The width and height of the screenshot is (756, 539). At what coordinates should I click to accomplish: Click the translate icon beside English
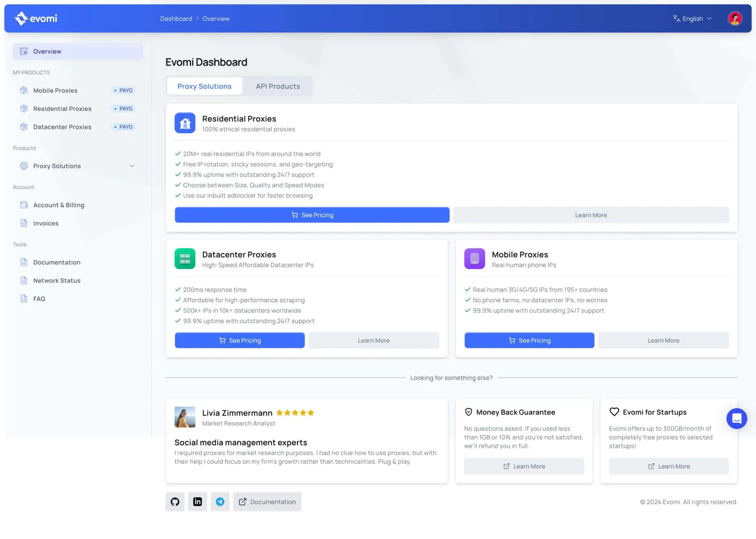[676, 18]
